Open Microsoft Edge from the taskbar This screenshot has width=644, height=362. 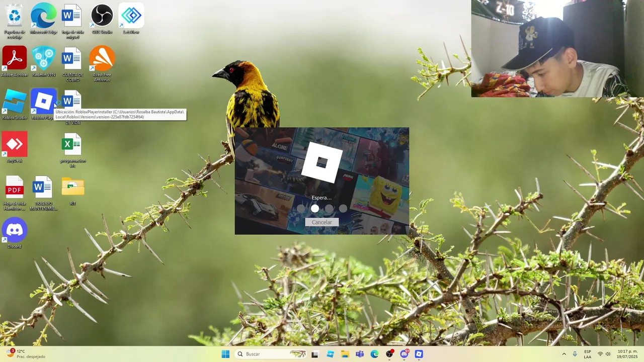[x=374, y=354]
